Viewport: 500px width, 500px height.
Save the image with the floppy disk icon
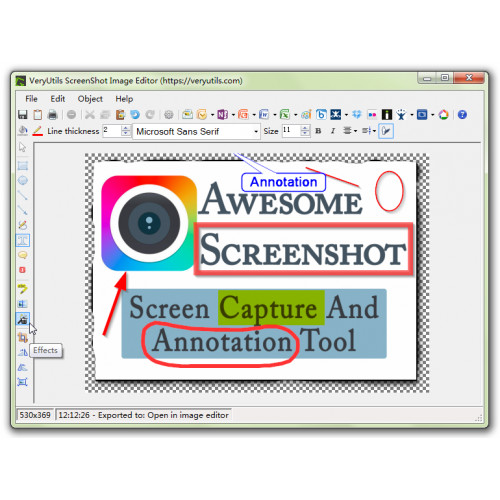click(x=23, y=115)
